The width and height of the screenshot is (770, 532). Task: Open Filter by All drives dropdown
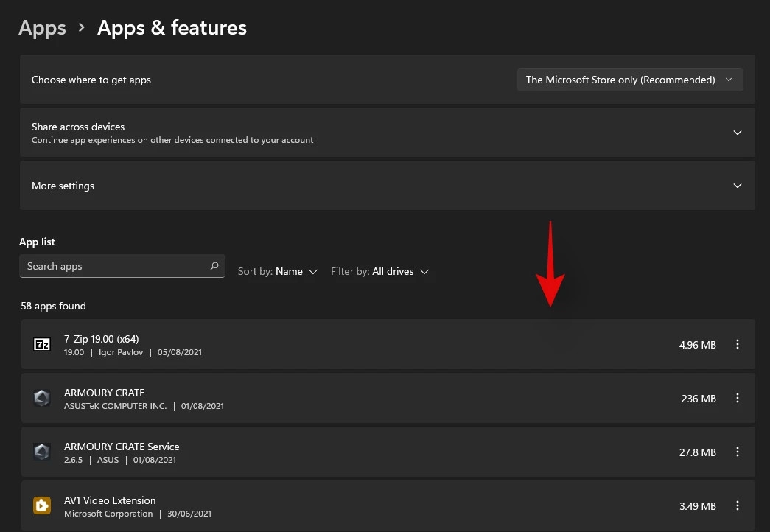click(379, 271)
